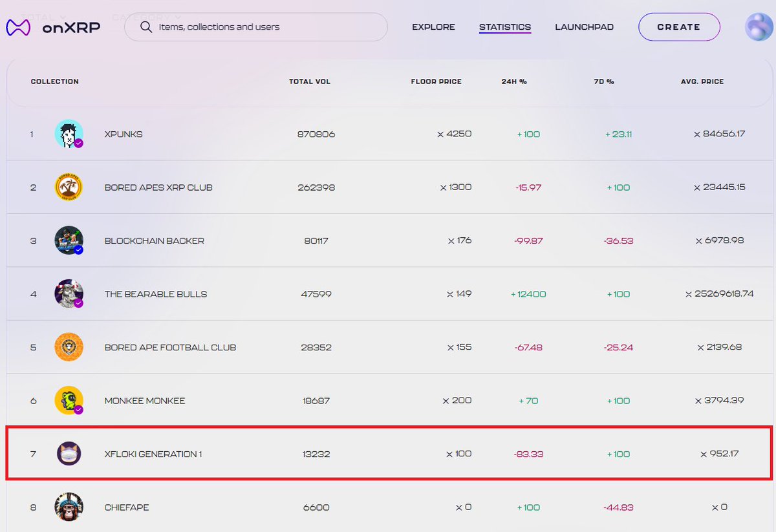Click total volume value 18687
The width and height of the screenshot is (776, 532).
coord(316,401)
